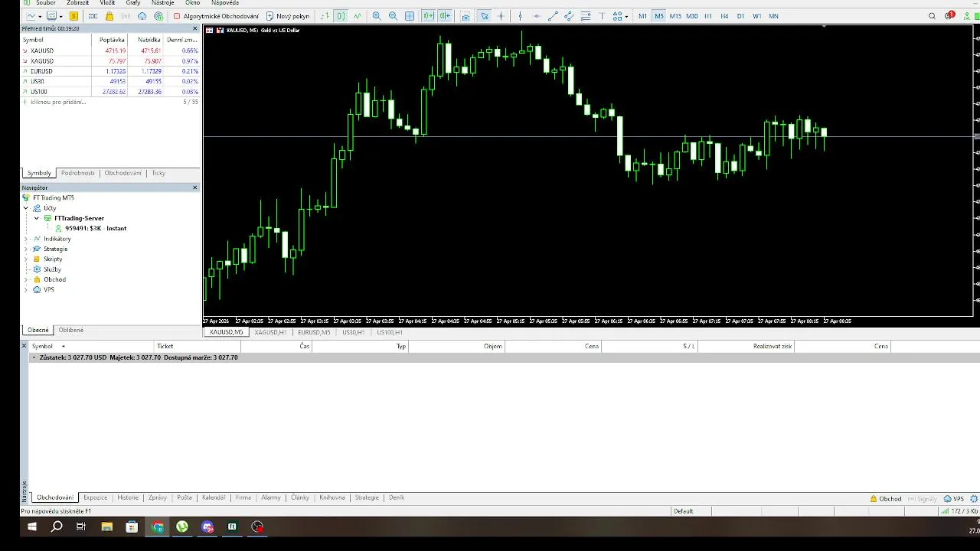Open the Nástroje menu
The image size is (980, 551).
163,3
